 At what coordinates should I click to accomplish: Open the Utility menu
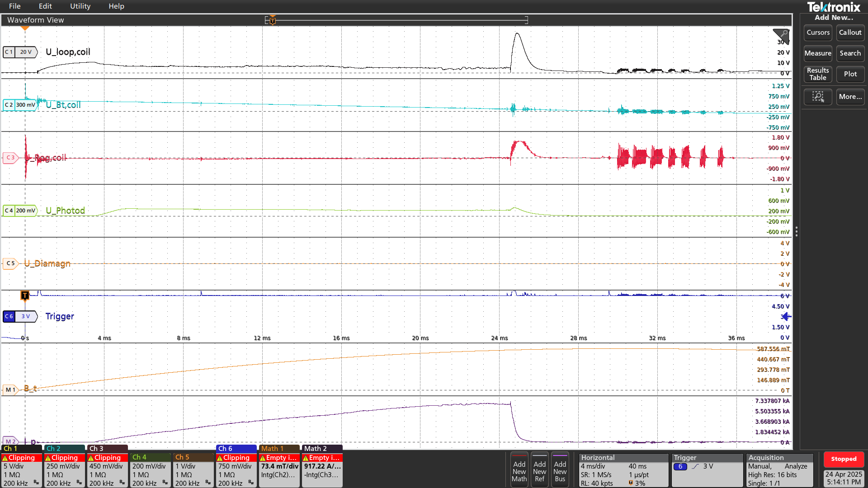(x=80, y=6)
